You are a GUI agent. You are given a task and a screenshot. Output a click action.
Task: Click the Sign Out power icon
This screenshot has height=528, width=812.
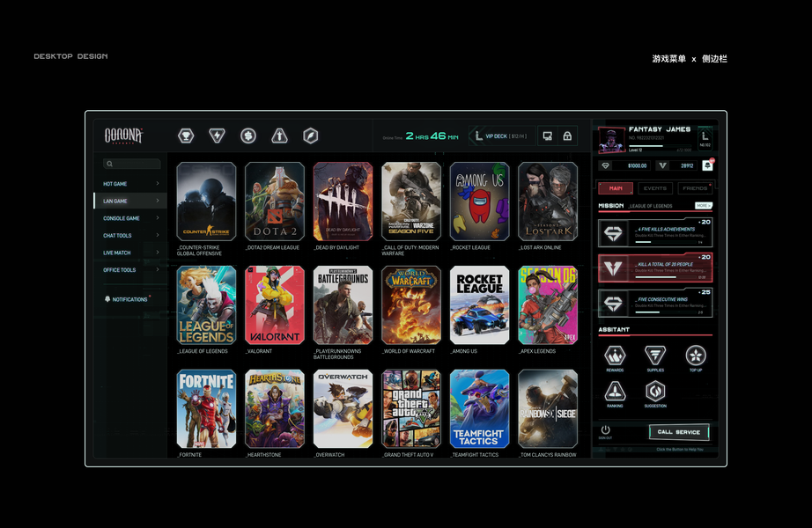tap(605, 430)
